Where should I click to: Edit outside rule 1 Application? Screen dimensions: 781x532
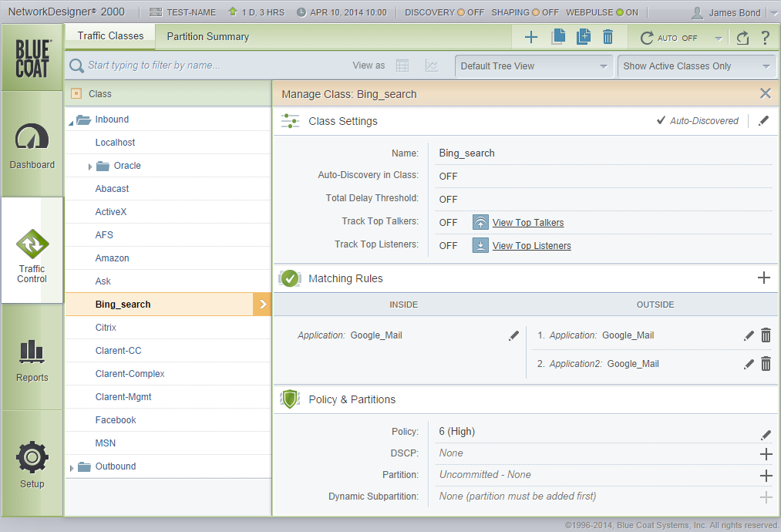pyautogui.click(x=749, y=335)
